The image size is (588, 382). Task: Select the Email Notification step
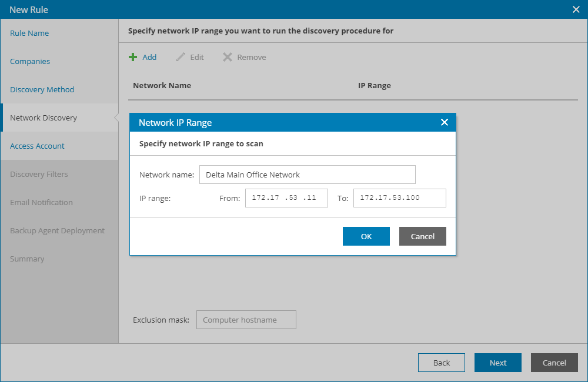coord(41,202)
